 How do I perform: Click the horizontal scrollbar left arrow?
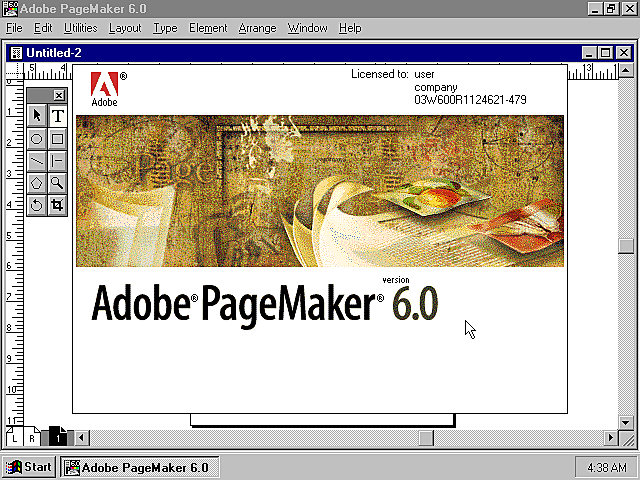point(81,438)
